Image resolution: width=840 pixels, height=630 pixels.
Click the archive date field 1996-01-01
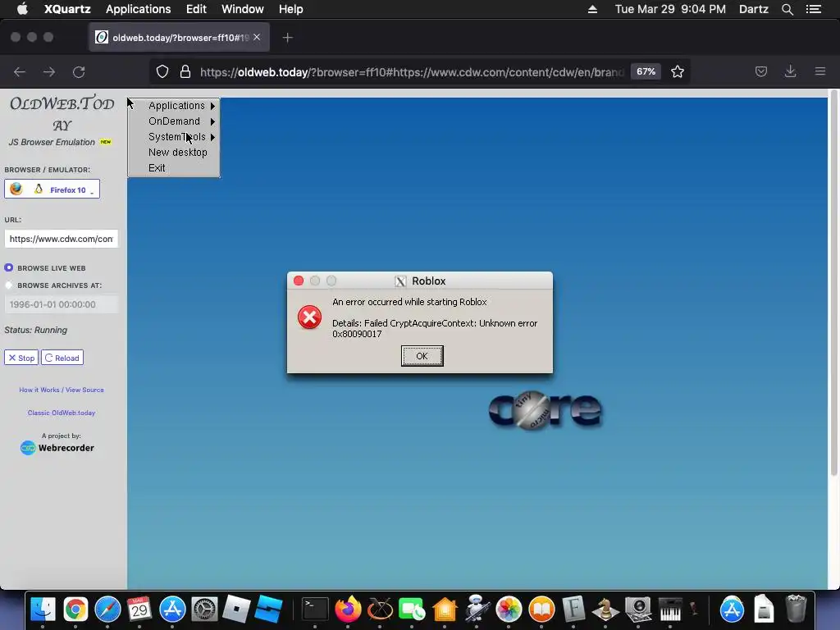tap(61, 304)
